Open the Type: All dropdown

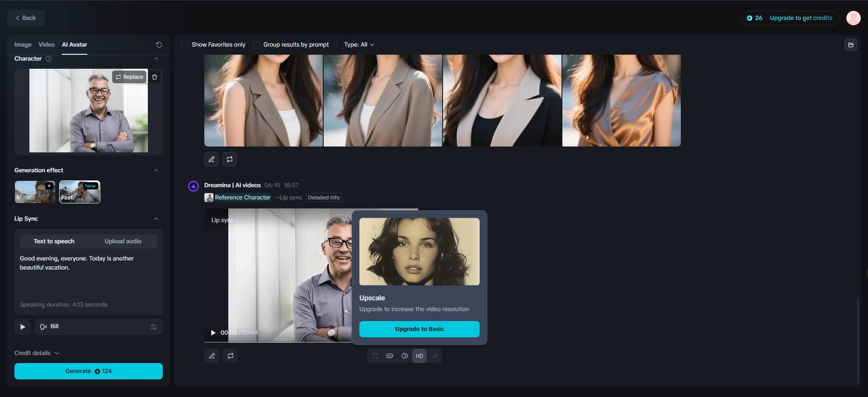[359, 45]
